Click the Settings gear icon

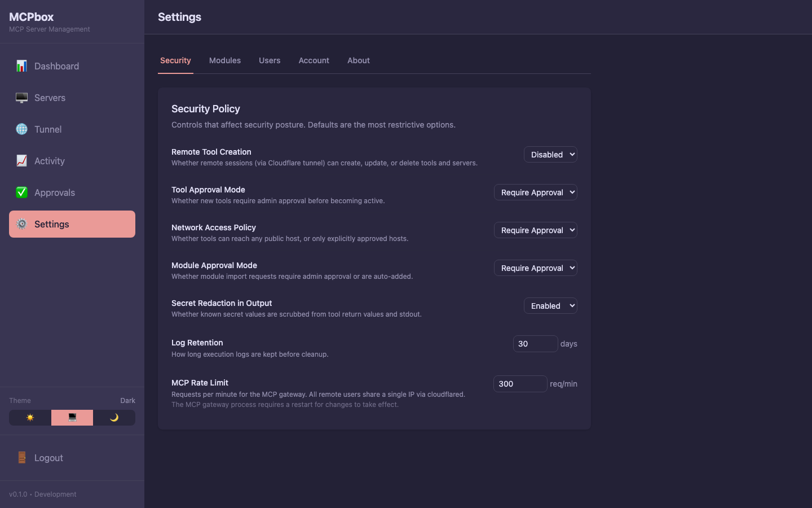(21, 224)
